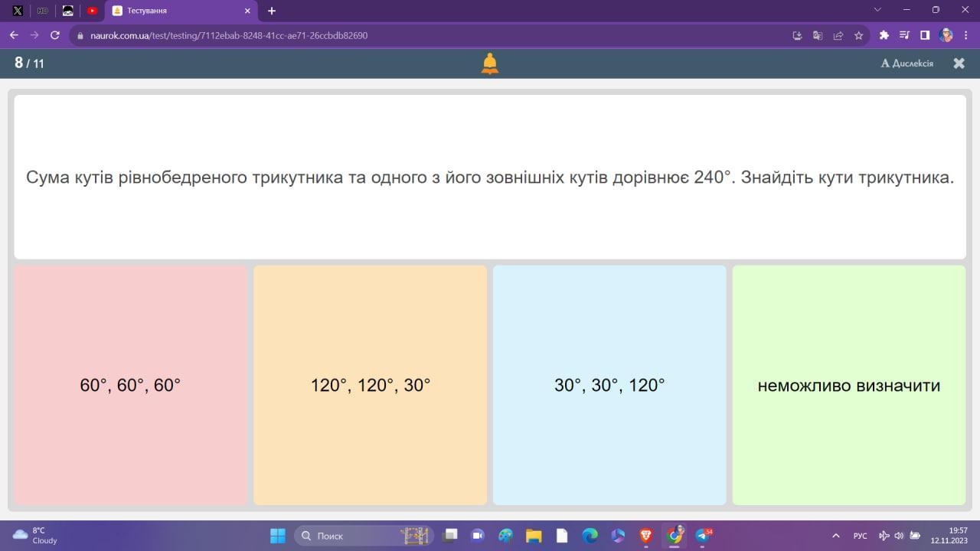The width and height of the screenshot is (980, 551).
Task: Check the battery status icon
Action: point(914,536)
